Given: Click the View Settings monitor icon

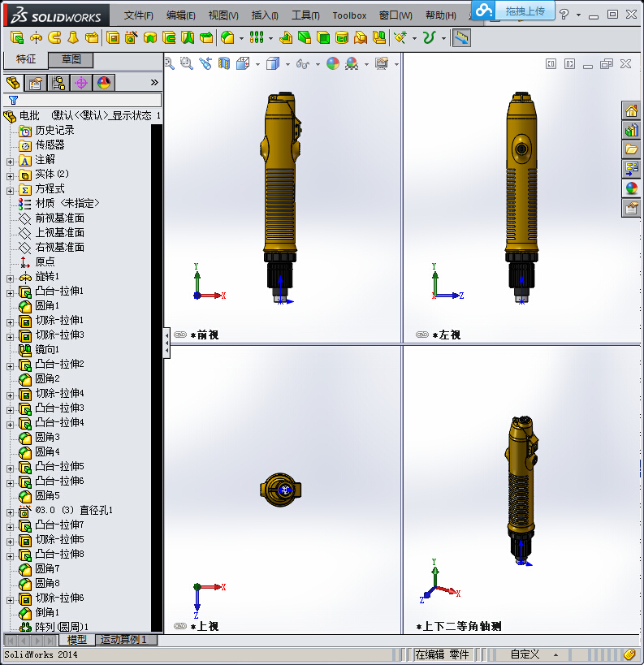Looking at the screenshot, I should (x=382, y=64).
